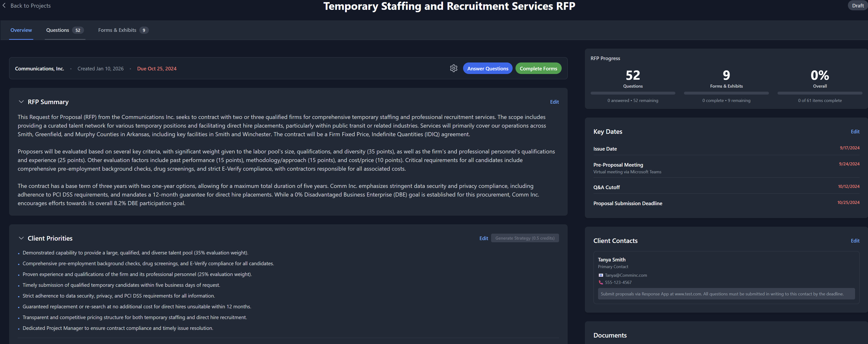Click Generate Strategy for Client Priorities
This screenshot has height=344, width=868.
[525, 238]
